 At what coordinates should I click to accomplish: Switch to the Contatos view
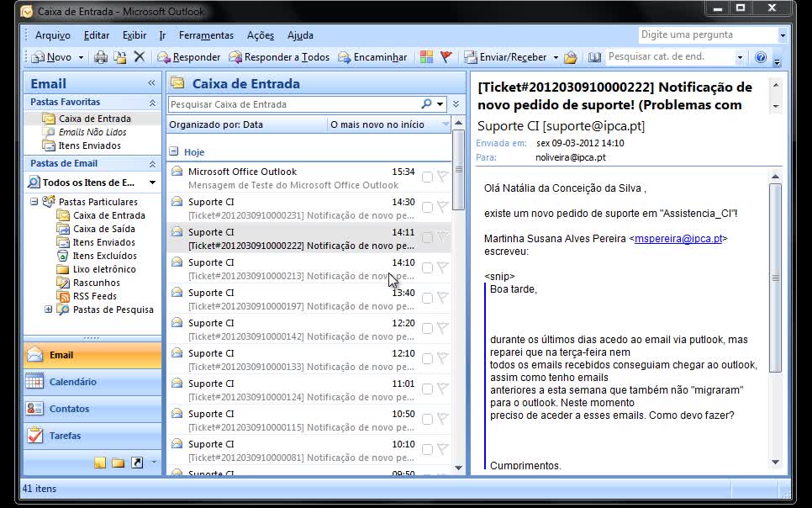(92, 409)
